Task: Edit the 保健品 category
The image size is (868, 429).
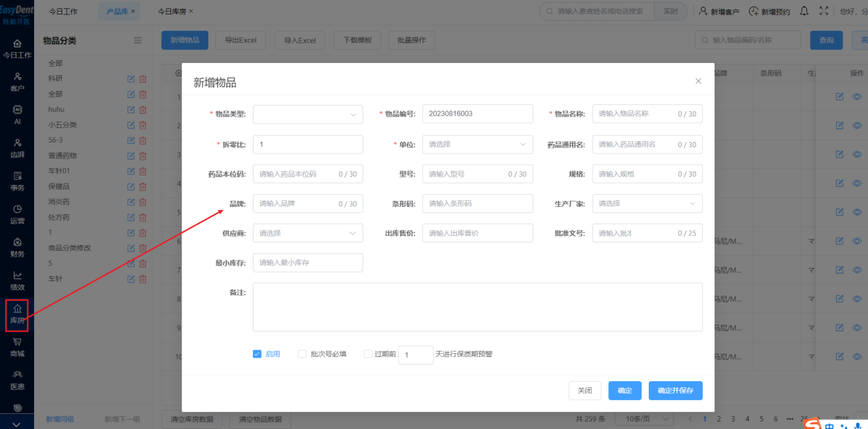Action: [131, 186]
